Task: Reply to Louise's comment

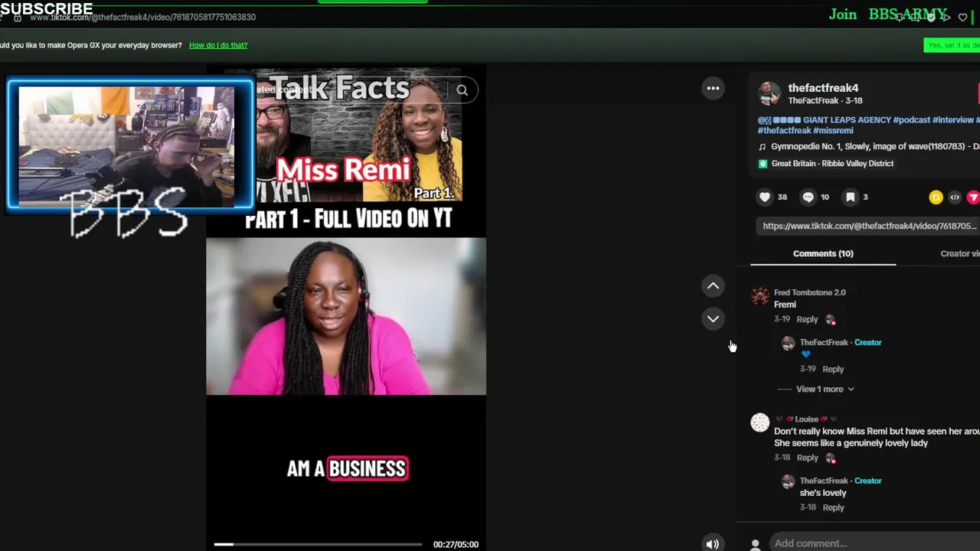Action: pyautogui.click(x=807, y=458)
